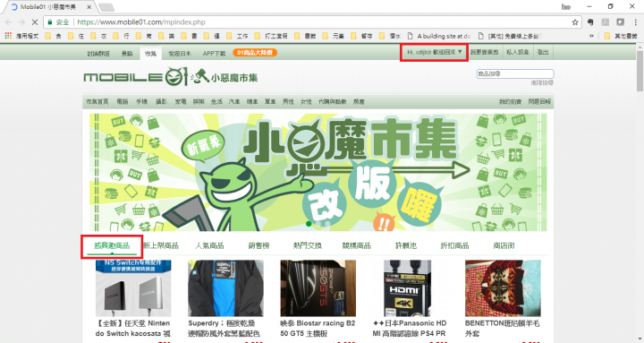644x343 pixels.
Task: Open the 女性 category
Action: (x=306, y=101)
